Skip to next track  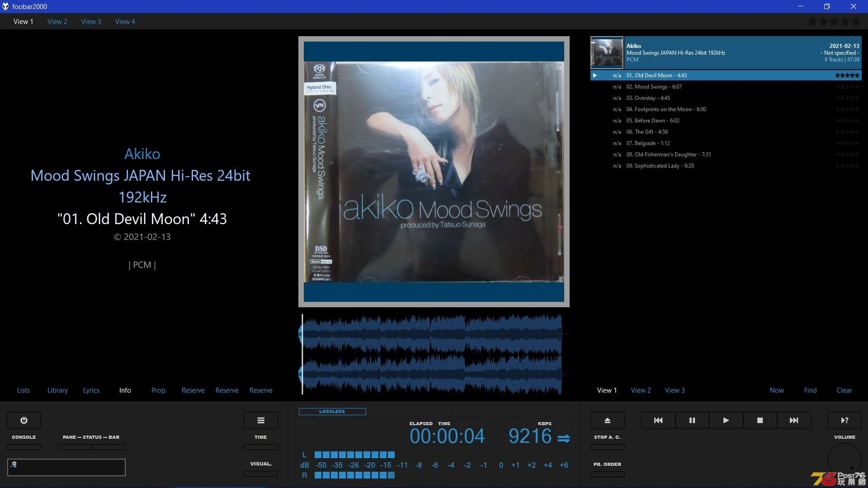[794, 420]
